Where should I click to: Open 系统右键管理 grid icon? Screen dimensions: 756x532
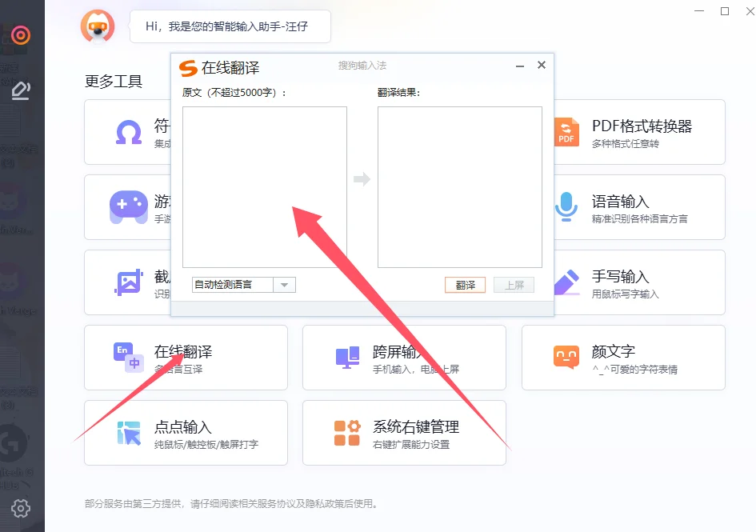click(x=347, y=433)
